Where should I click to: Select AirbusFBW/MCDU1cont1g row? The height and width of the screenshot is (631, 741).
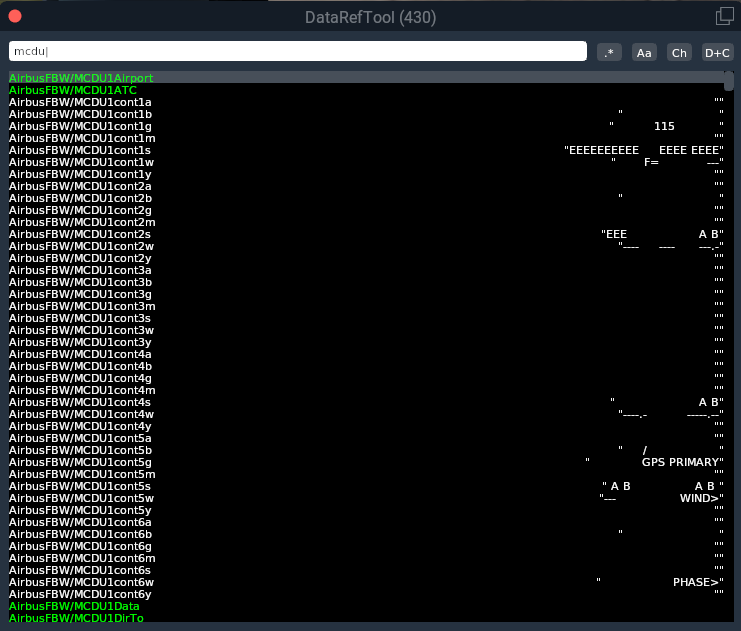pos(366,126)
